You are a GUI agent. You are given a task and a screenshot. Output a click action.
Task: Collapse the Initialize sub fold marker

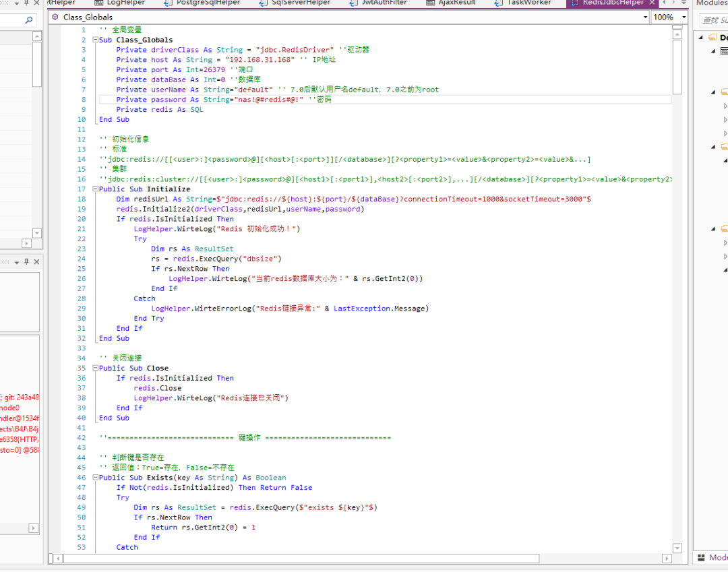click(95, 189)
